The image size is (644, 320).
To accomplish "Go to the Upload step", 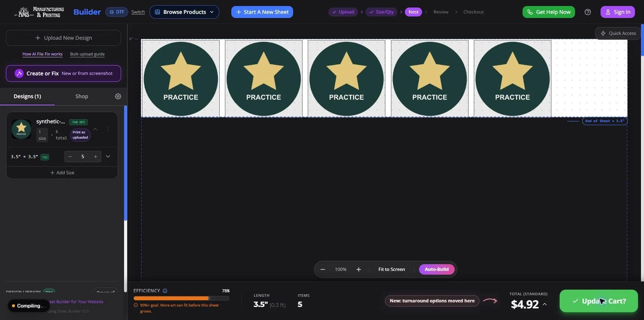I will point(343,12).
